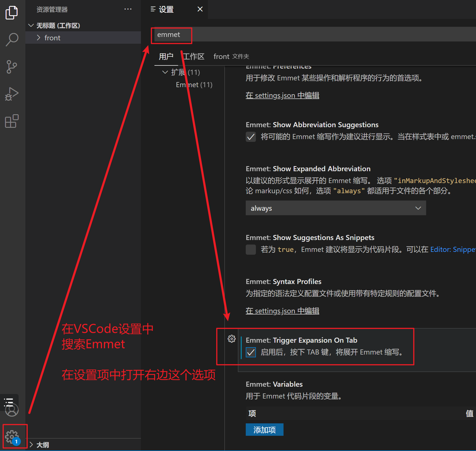This screenshot has width=476, height=451.
Task: Click settings.json link under Syntax Profiles
Action: 282,311
